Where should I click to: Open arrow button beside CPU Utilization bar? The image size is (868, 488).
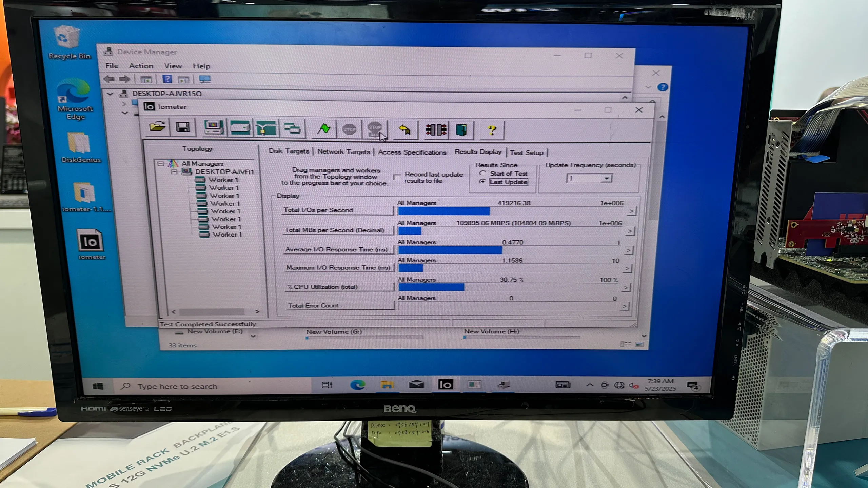626,288
